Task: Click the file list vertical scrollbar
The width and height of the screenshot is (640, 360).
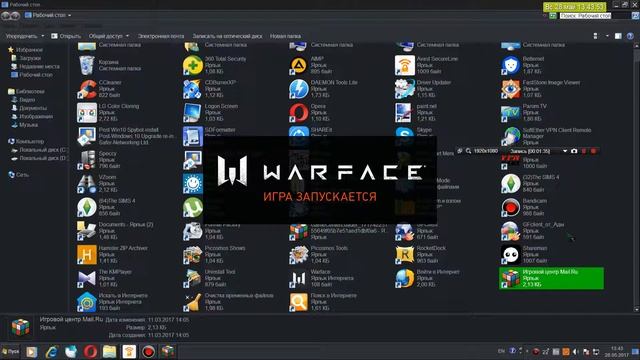Action: coord(636,178)
